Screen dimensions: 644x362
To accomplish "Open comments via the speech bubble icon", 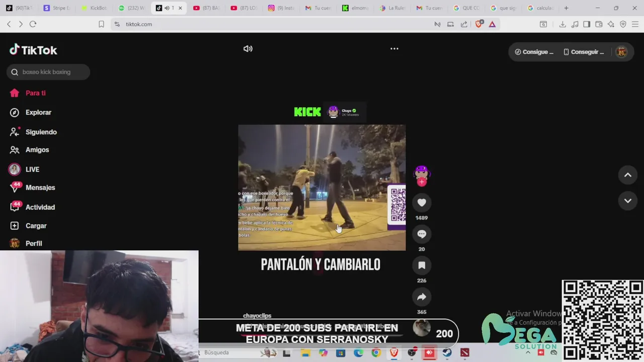I will coord(422,234).
